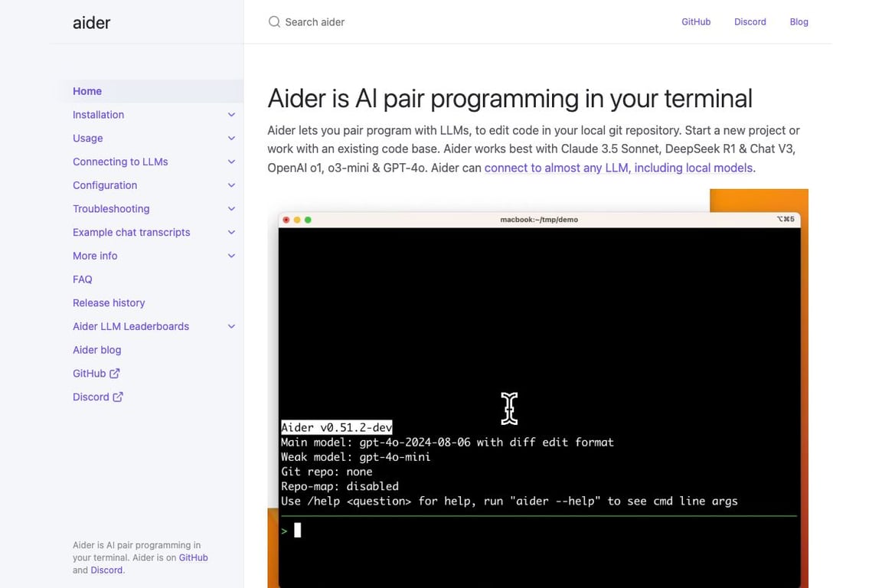Expand the Installation section chevron

pos(231,115)
